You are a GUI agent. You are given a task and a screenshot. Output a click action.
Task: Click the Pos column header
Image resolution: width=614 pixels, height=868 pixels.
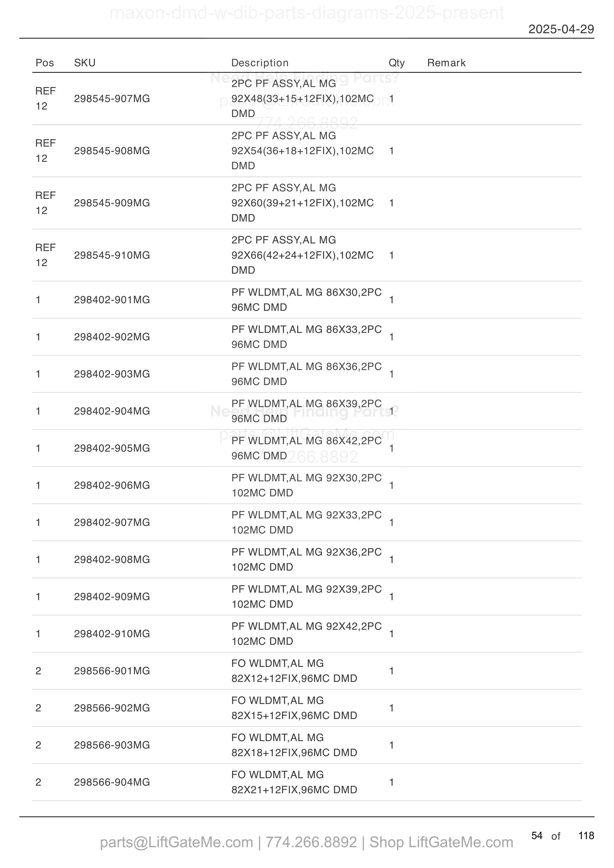[45, 63]
